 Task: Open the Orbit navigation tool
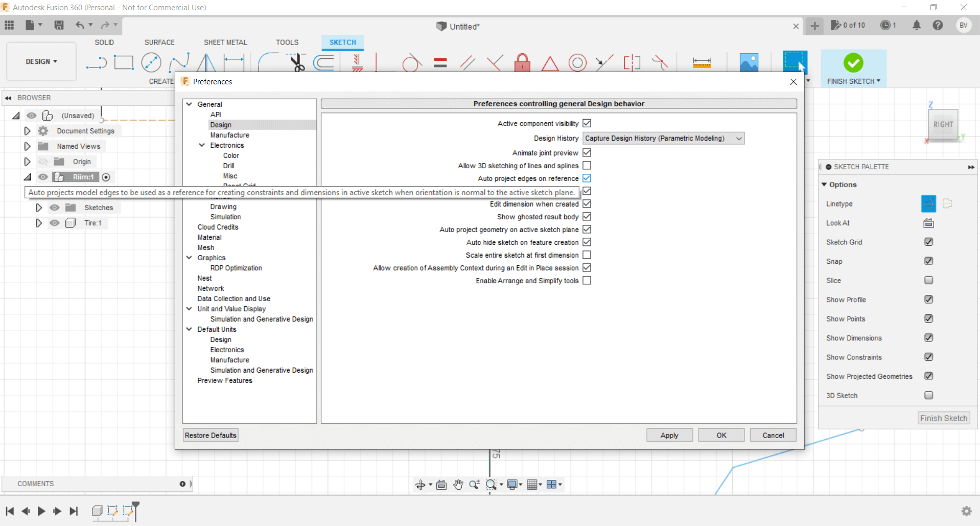click(420, 485)
